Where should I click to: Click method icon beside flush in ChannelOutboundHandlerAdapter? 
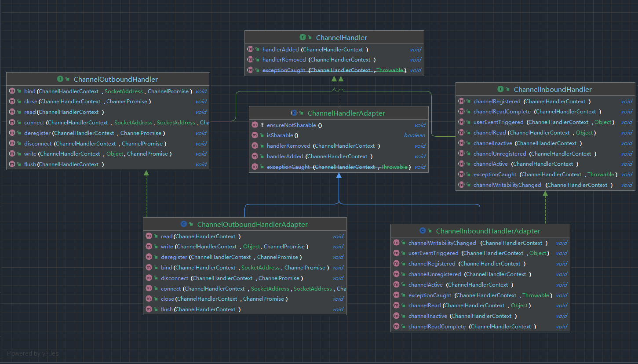coord(149,309)
